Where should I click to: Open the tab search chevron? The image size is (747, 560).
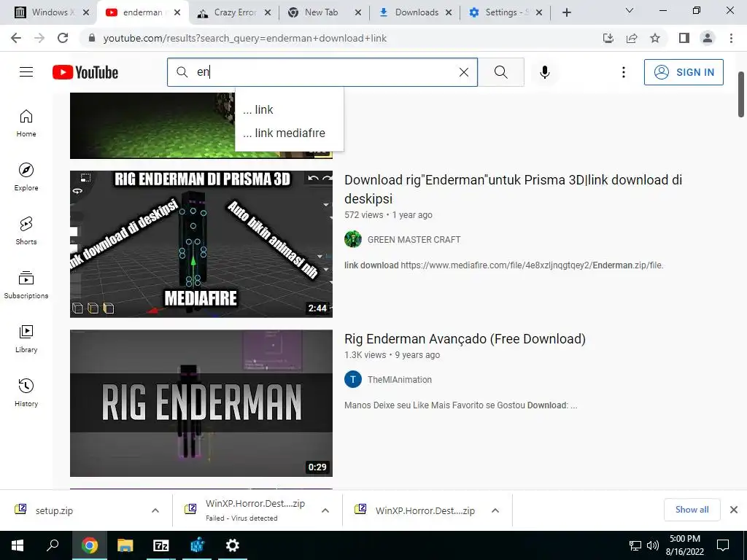pyautogui.click(x=630, y=10)
